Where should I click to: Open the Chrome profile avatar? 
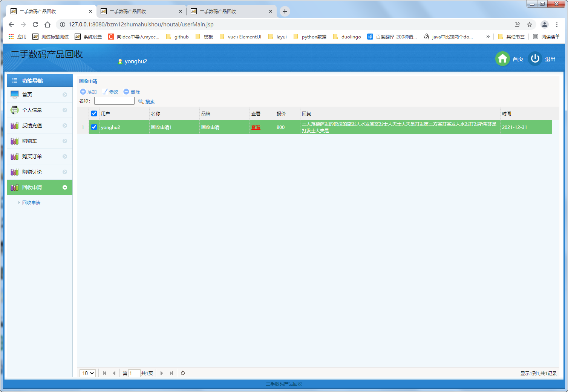click(545, 24)
